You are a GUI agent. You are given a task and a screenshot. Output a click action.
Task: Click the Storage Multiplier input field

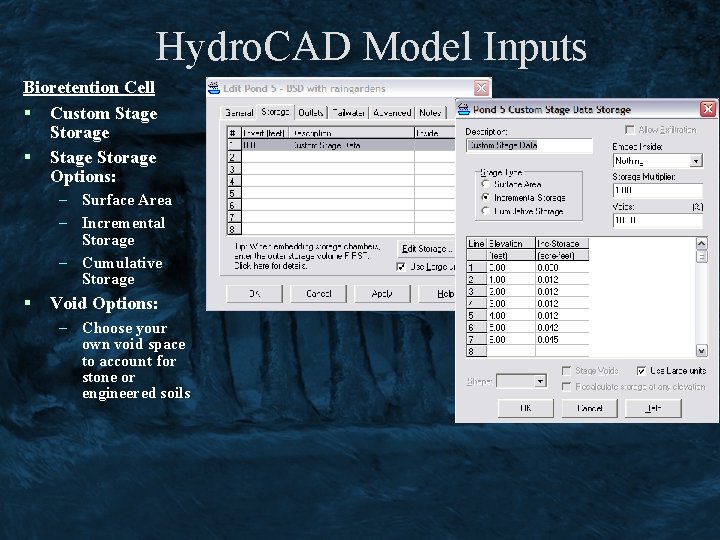(658, 190)
